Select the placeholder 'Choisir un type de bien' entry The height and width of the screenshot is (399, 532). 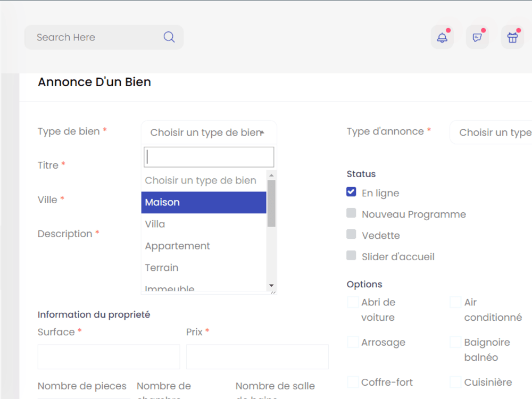tap(204, 180)
